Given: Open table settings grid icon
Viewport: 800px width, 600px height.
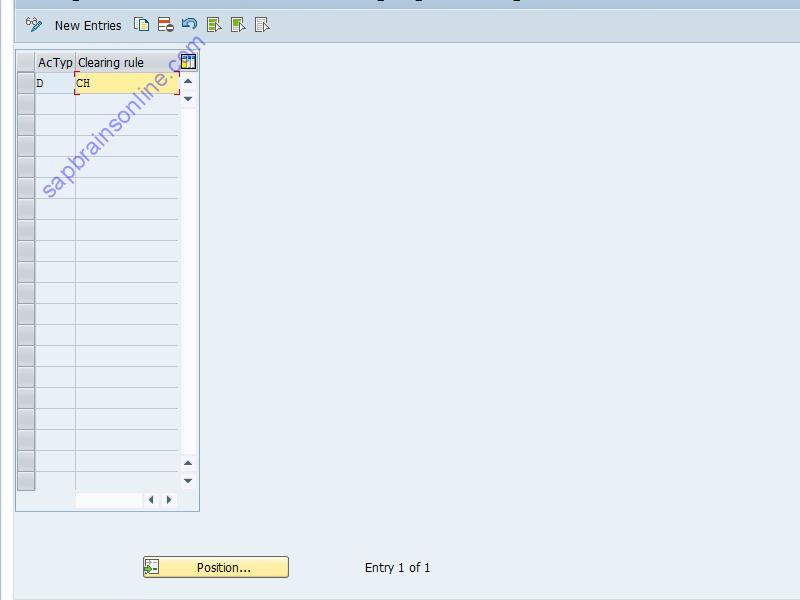Looking at the screenshot, I should pos(188,62).
